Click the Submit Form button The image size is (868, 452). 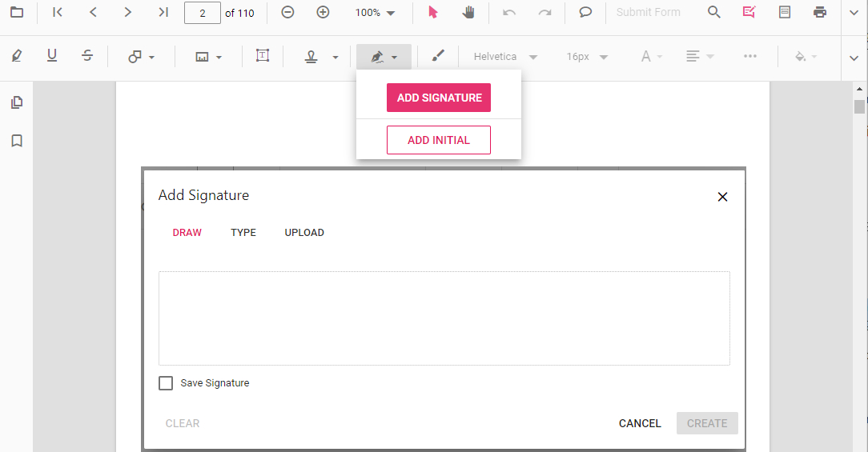coord(649,12)
